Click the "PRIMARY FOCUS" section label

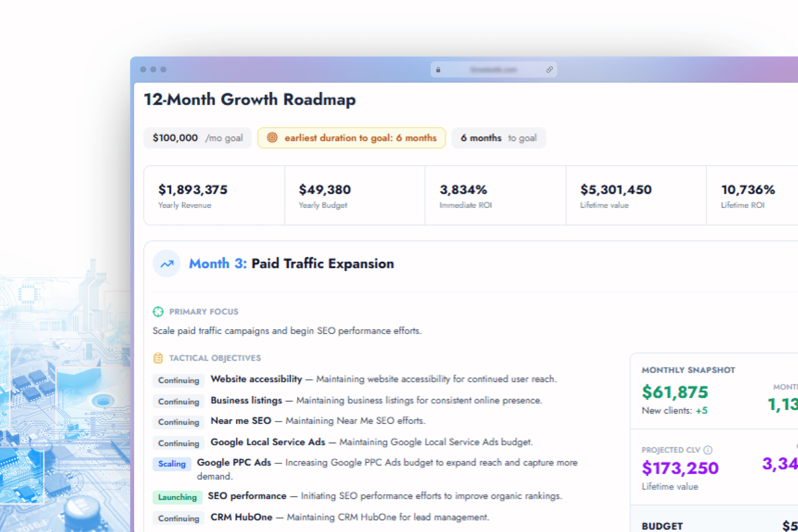[x=204, y=311]
